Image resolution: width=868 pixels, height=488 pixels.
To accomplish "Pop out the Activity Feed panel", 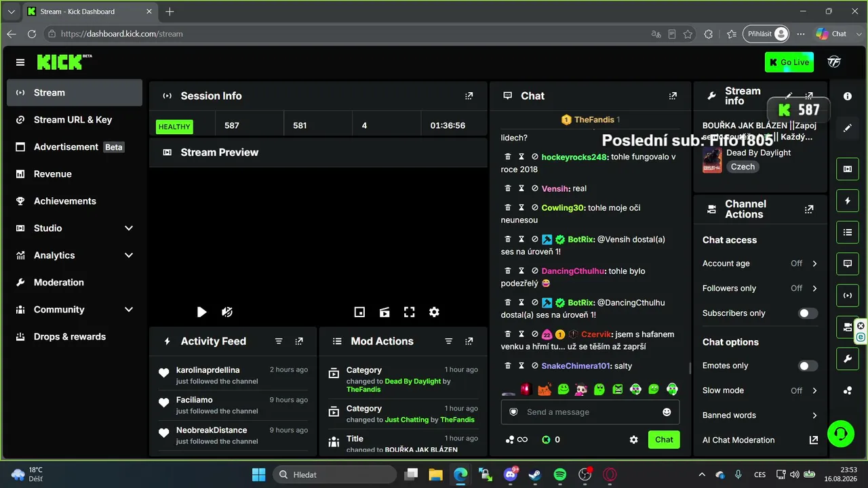I will tap(299, 342).
